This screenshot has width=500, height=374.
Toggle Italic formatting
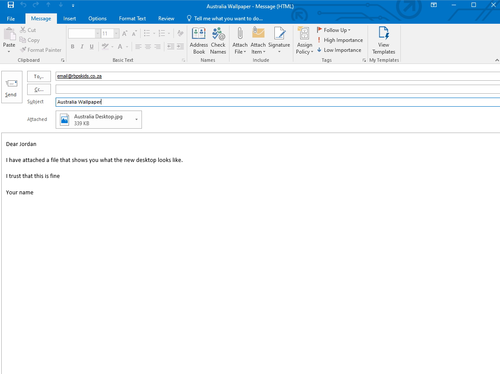82,47
